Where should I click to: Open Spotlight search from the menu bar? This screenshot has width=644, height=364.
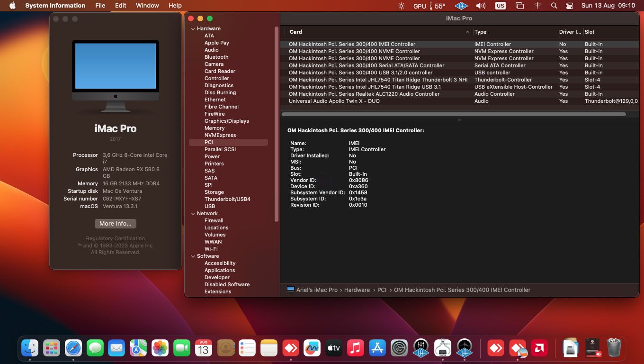pos(554,5)
